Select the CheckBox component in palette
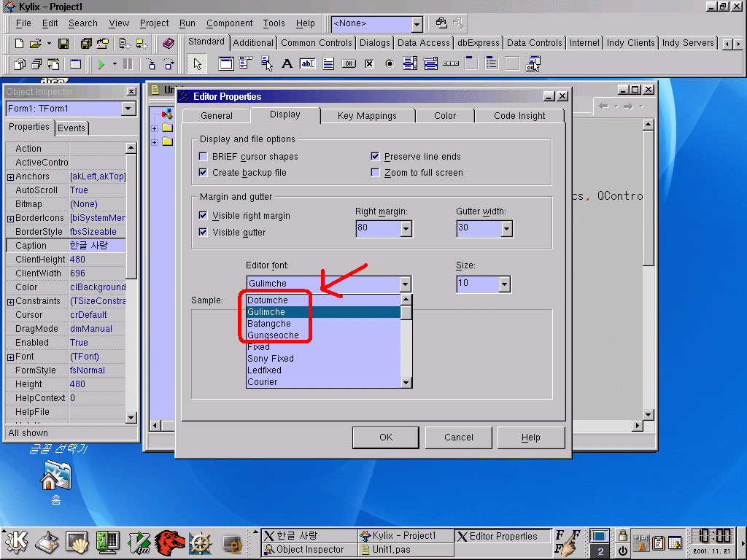The width and height of the screenshot is (747, 560). coord(369,63)
